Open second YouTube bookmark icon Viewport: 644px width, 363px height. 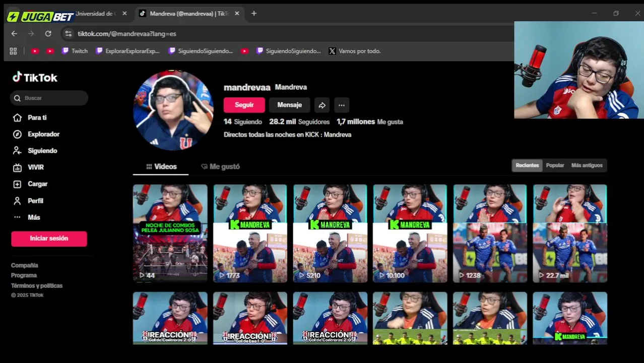[50, 51]
